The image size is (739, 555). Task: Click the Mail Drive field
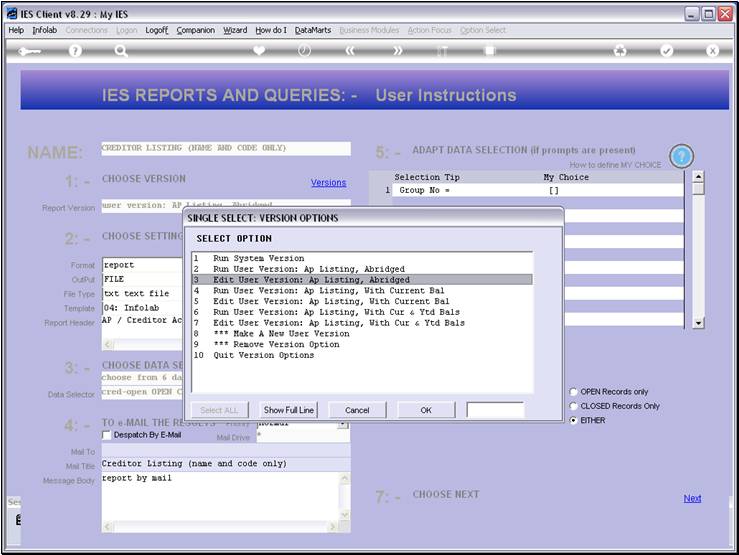click(304, 437)
